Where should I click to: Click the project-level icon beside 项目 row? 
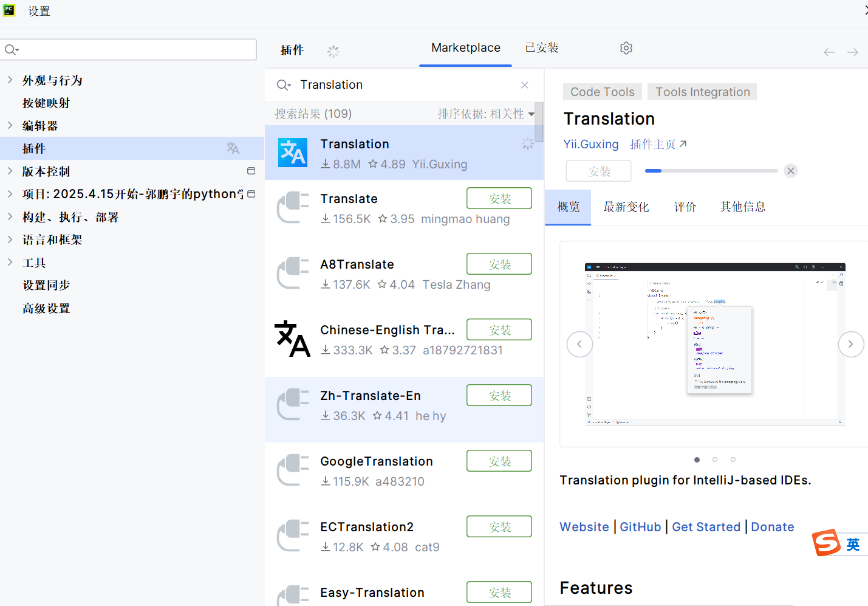pyautogui.click(x=251, y=194)
